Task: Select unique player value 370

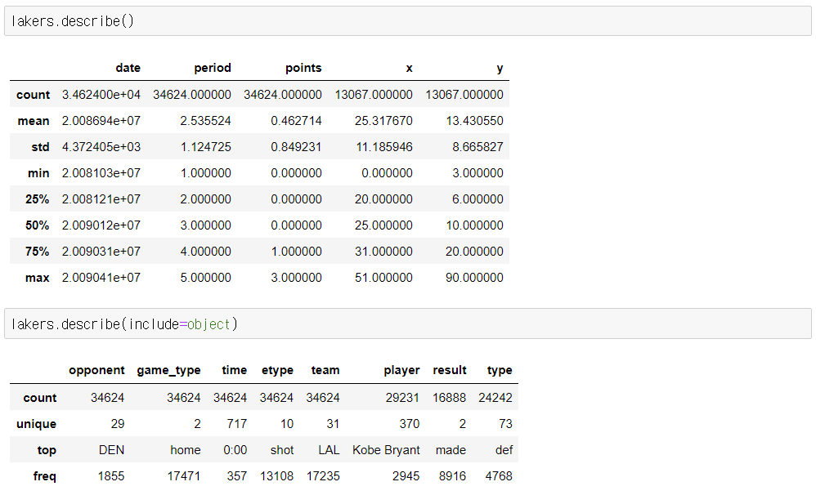Action: pos(410,423)
